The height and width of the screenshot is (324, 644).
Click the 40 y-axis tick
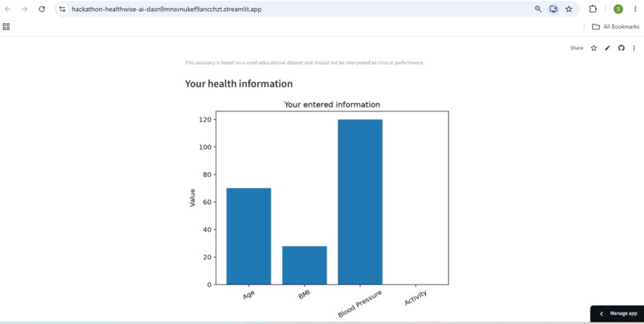click(208, 230)
